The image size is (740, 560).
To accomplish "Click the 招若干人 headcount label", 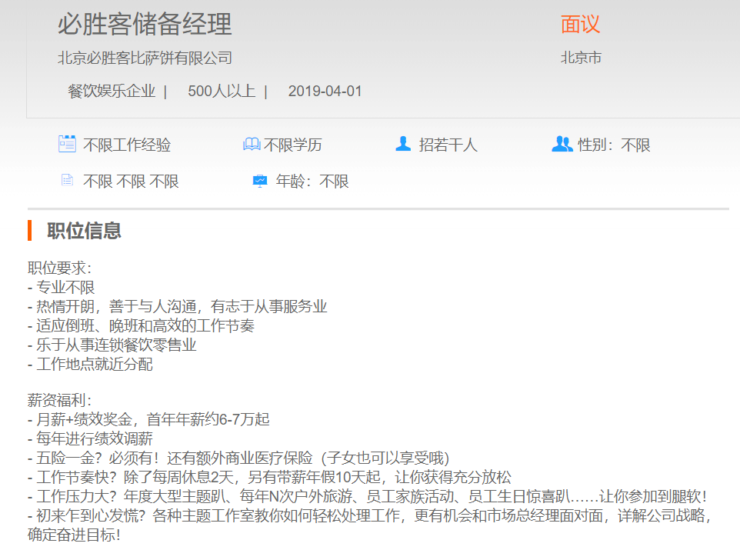I will [x=448, y=145].
